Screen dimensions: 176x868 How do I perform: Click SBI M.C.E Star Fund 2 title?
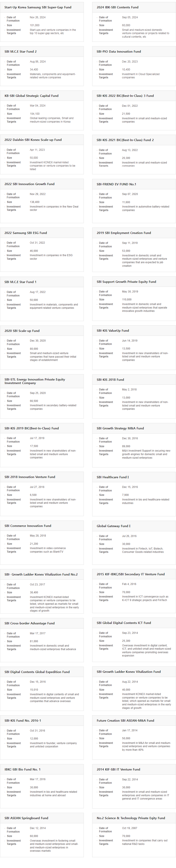click(x=20, y=51)
